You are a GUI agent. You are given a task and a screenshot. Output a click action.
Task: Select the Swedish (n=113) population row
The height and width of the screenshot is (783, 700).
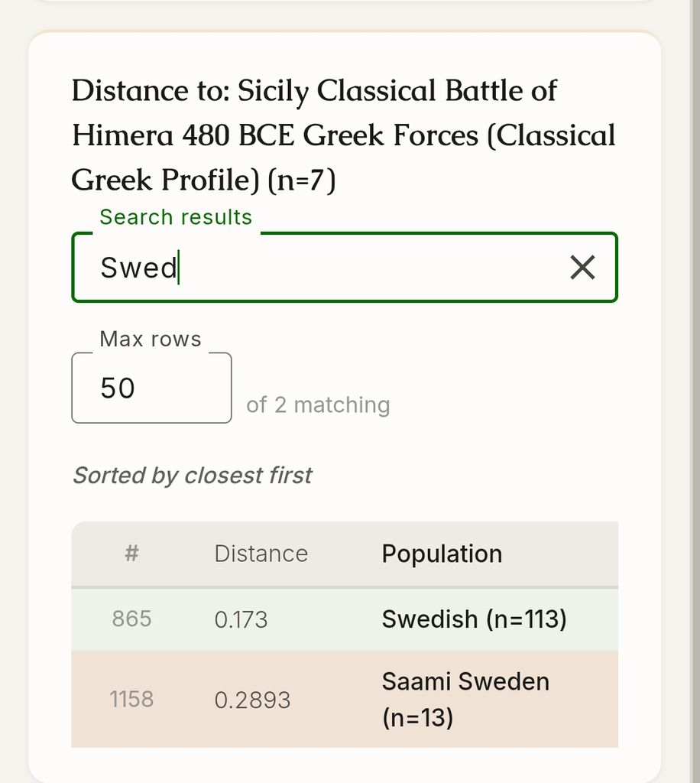[x=345, y=619]
